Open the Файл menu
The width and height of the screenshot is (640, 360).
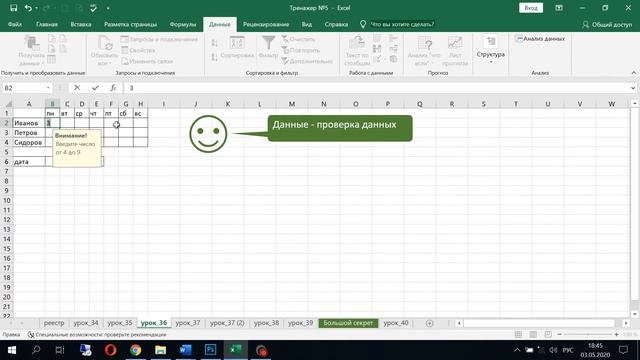coord(15,24)
